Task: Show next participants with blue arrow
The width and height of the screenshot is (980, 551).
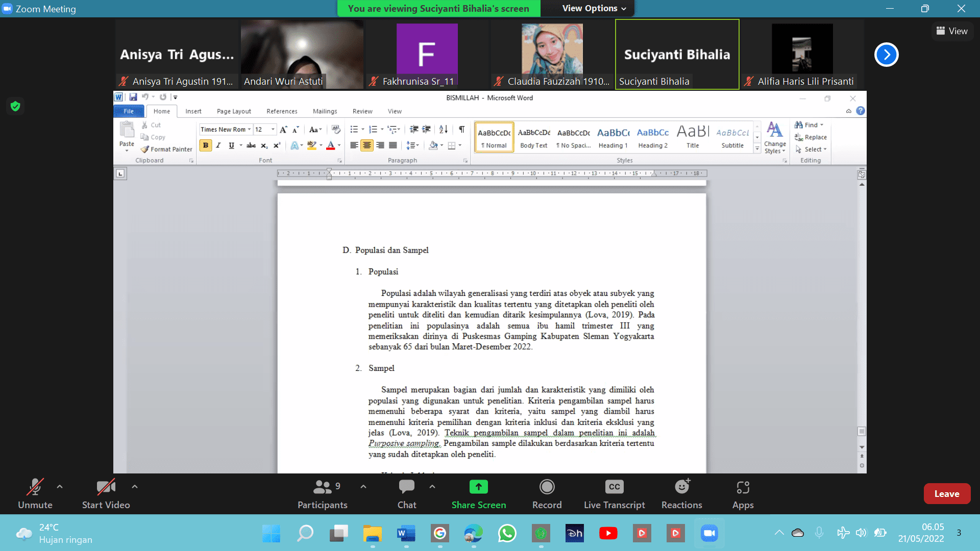Action: pos(887,55)
